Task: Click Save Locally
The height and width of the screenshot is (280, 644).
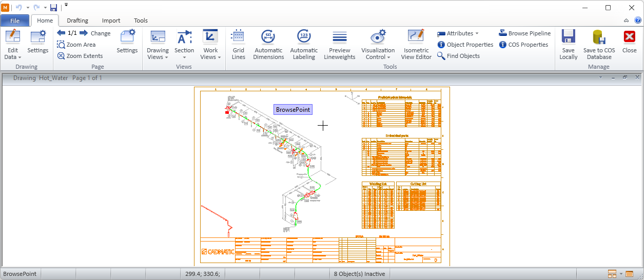Action: (568, 44)
